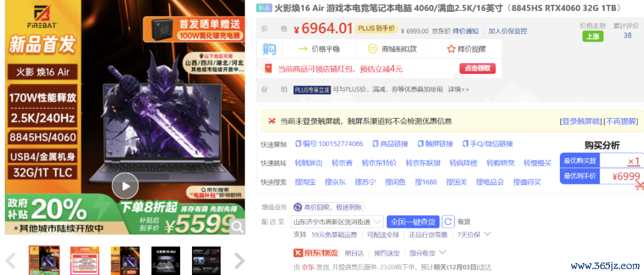Click the blue 购 plugin icon
The height and width of the screenshot is (275, 644).
coord(270,49)
